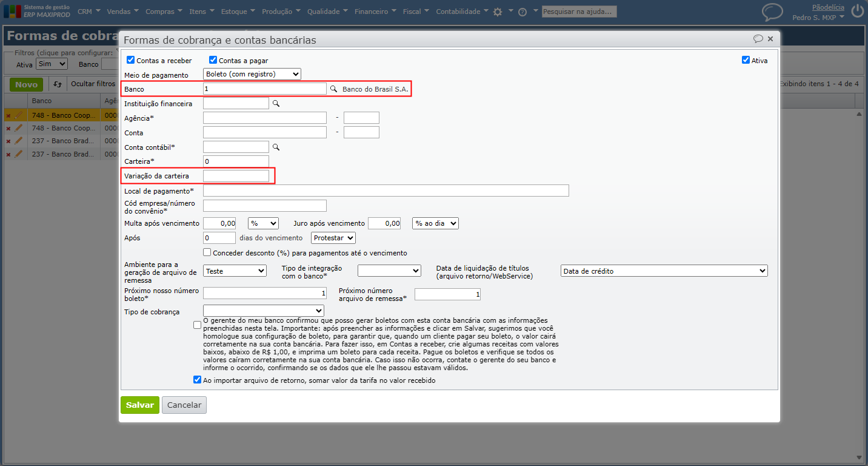Screen dimensions: 868x466
Task: Open the Protestar dropdown
Action: [333, 238]
